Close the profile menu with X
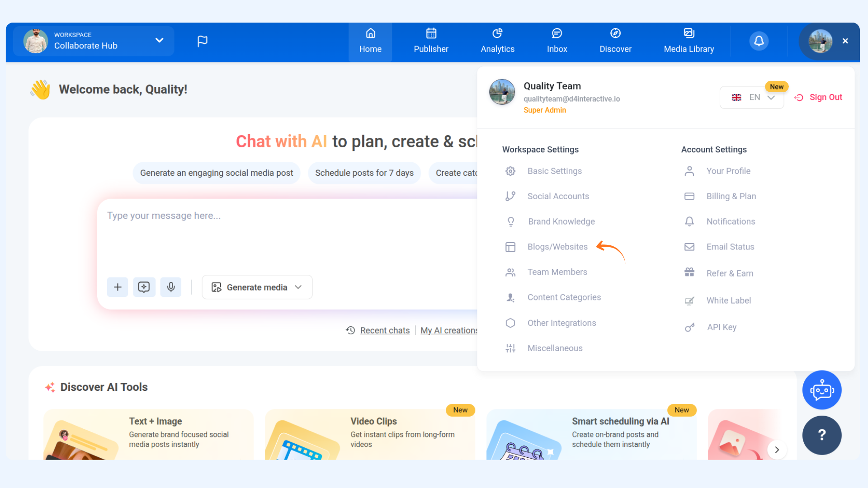This screenshot has width=868, height=488. (x=845, y=41)
